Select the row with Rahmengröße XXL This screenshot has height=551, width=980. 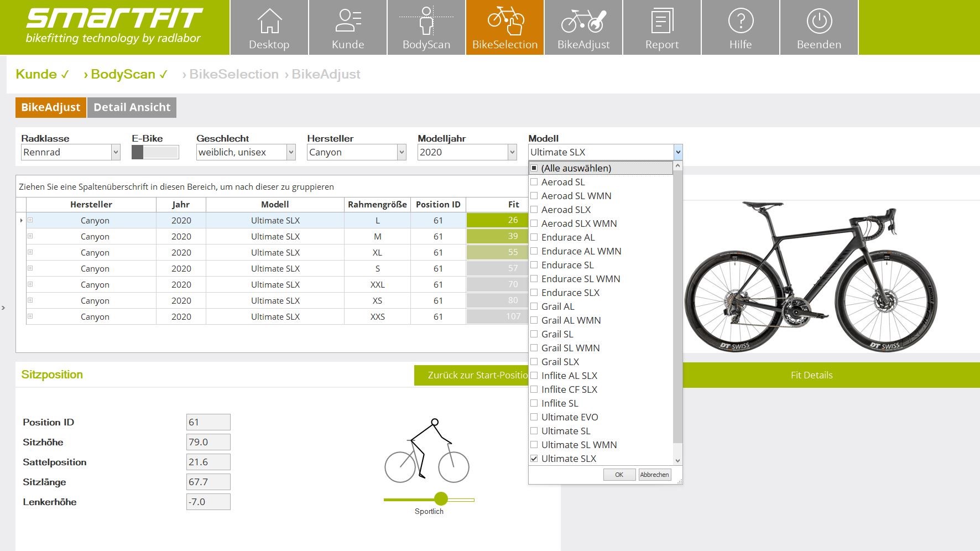(x=277, y=284)
